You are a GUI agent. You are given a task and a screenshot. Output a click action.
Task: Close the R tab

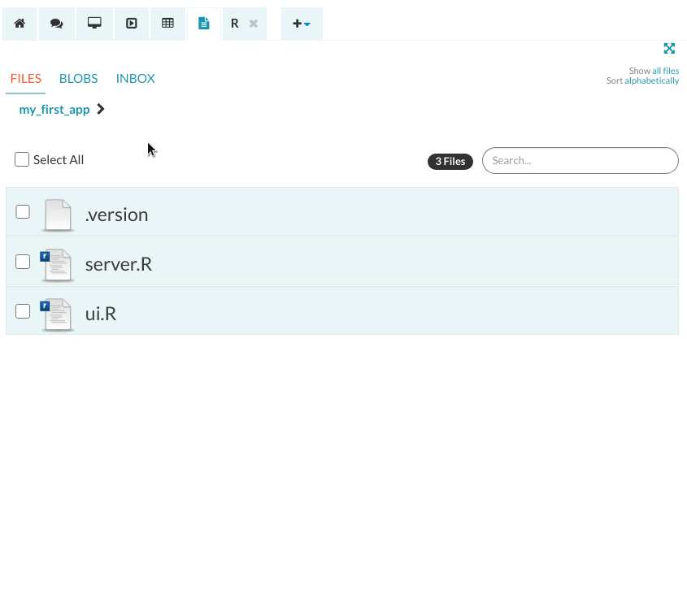(254, 24)
